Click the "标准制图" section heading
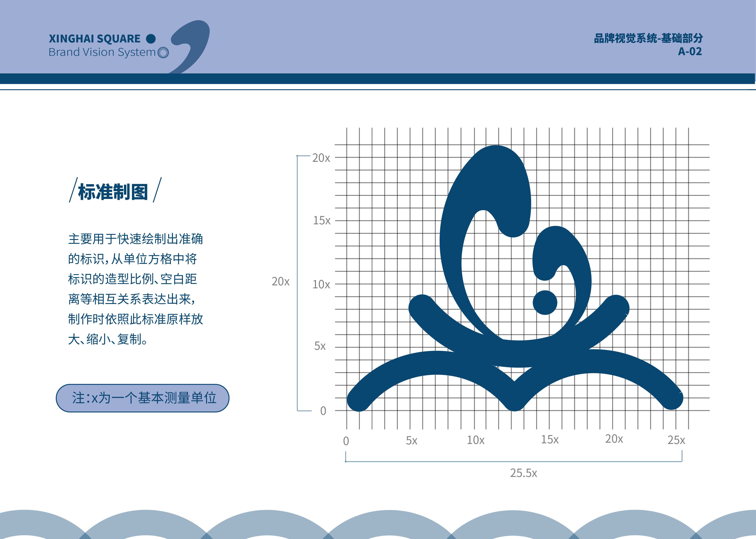This screenshot has height=539, width=756. pyautogui.click(x=113, y=192)
